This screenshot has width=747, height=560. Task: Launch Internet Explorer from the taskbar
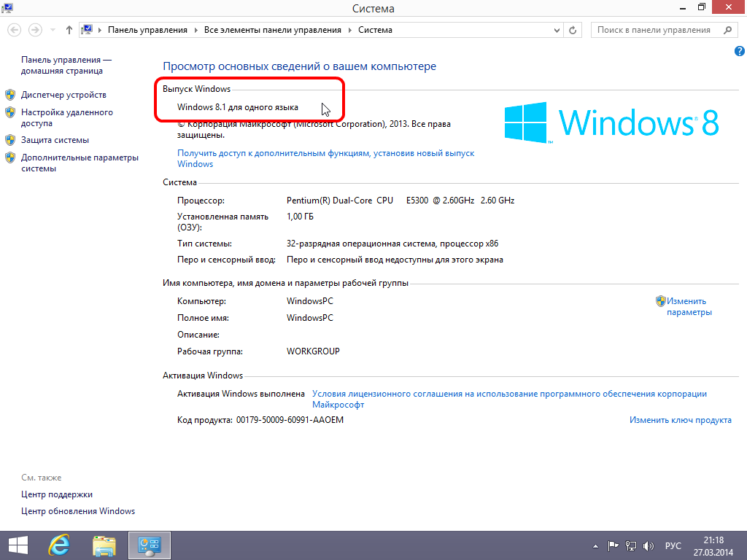click(60, 545)
